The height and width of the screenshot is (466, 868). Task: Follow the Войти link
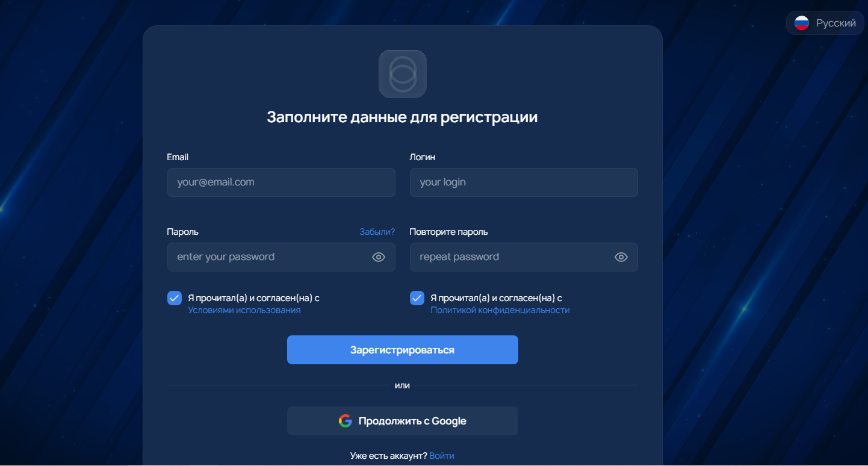(x=442, y=456)
